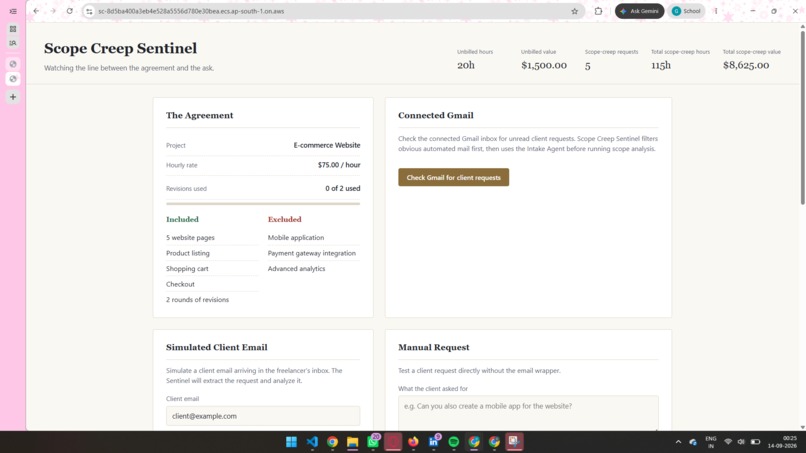806x453 pixels.
Task: Click the 'Advanced analytics' excluded item
Action: [x=296, y=268]
